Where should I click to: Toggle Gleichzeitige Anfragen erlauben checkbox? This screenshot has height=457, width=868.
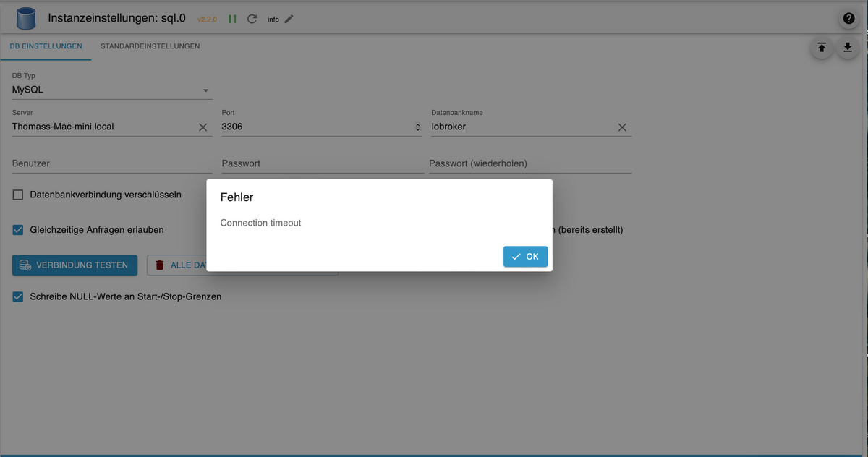point(18,230)
